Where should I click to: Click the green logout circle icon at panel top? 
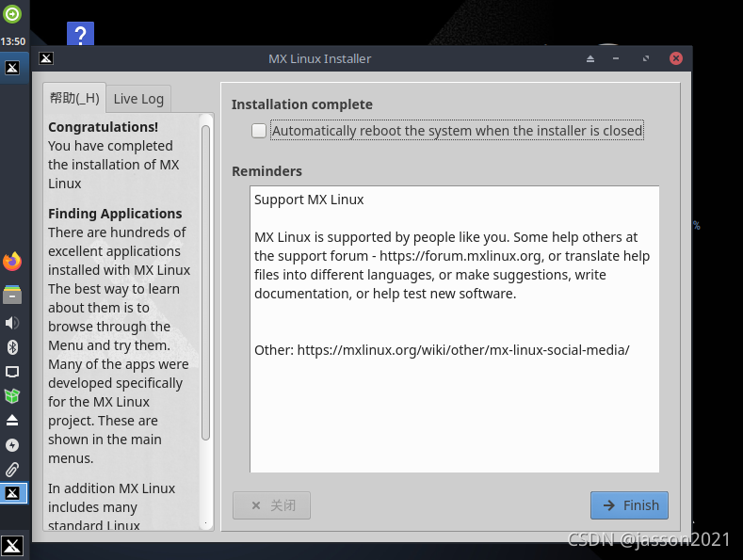[x=12, y=14]
